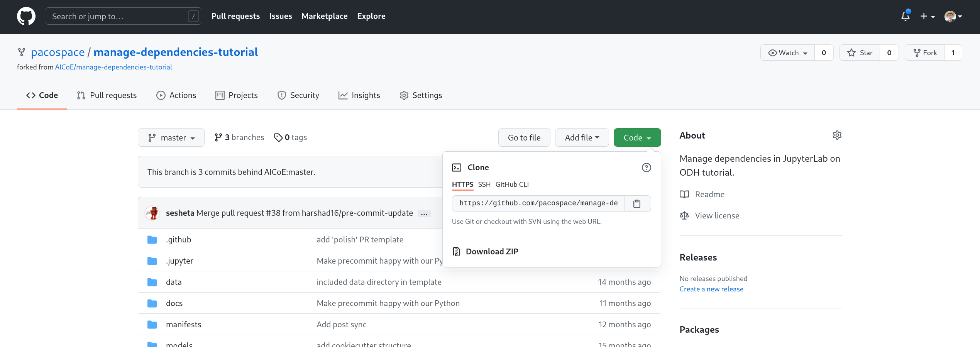The width and height of the screenshot is (980, 347).
Task: Open the data folder
Action: (174, 282)
